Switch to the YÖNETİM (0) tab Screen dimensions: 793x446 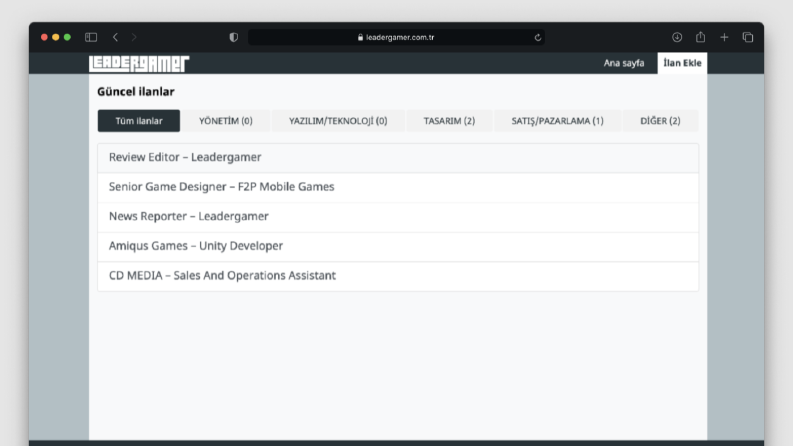(x=226, y=121)
